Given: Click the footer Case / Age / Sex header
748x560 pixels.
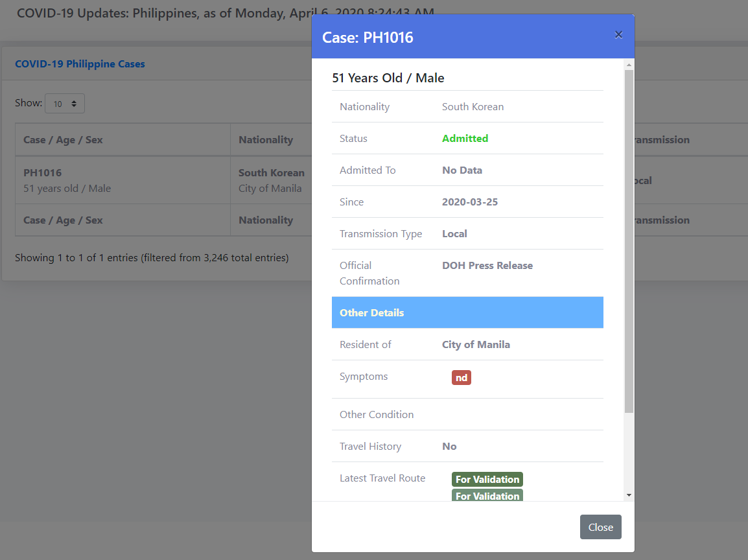Looking at the screenshot, I should (x=123, y=220).
